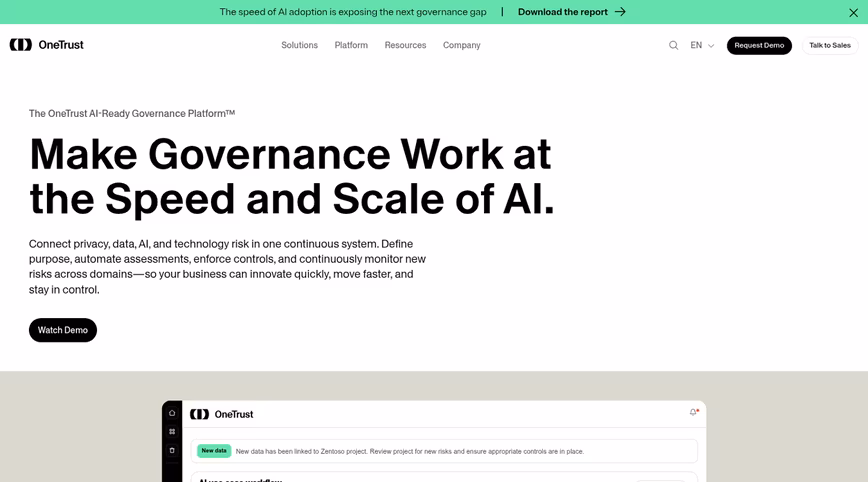Click the trash icon in demo sidebar
The width and height of the screenshot is (868, 482).
click(x=172, y=450)
